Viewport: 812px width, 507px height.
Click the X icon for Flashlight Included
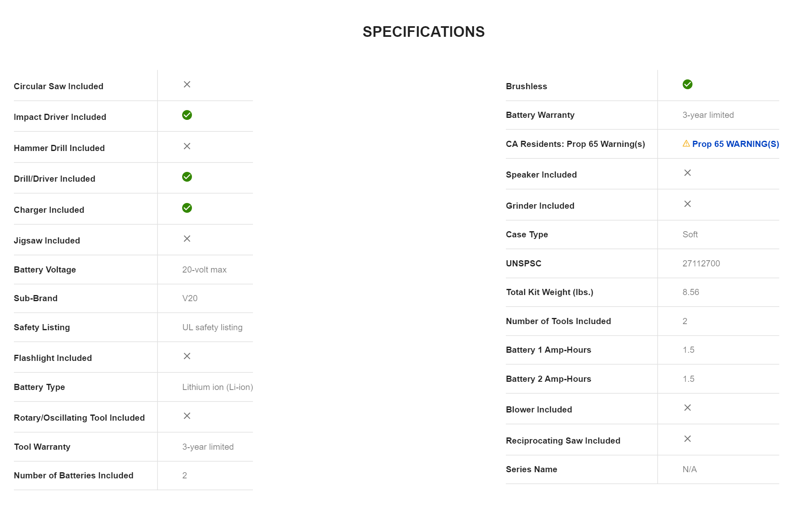coord(187,356)
